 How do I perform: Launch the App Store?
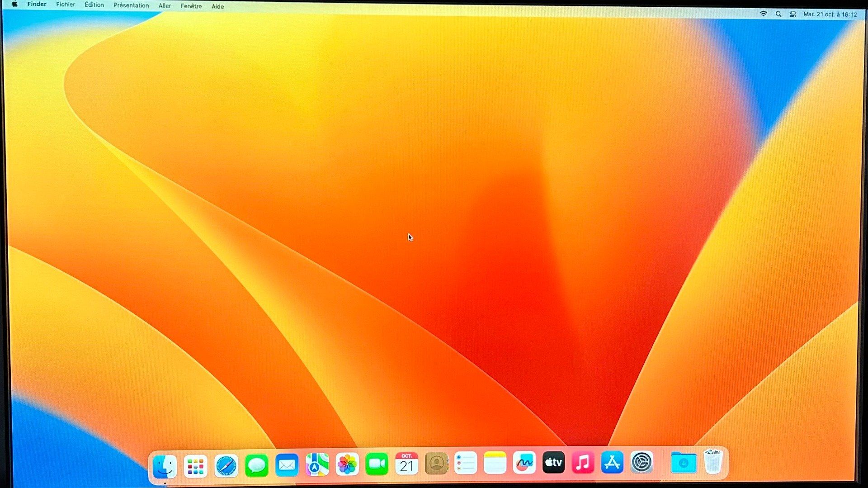click(x=612, y=462)
